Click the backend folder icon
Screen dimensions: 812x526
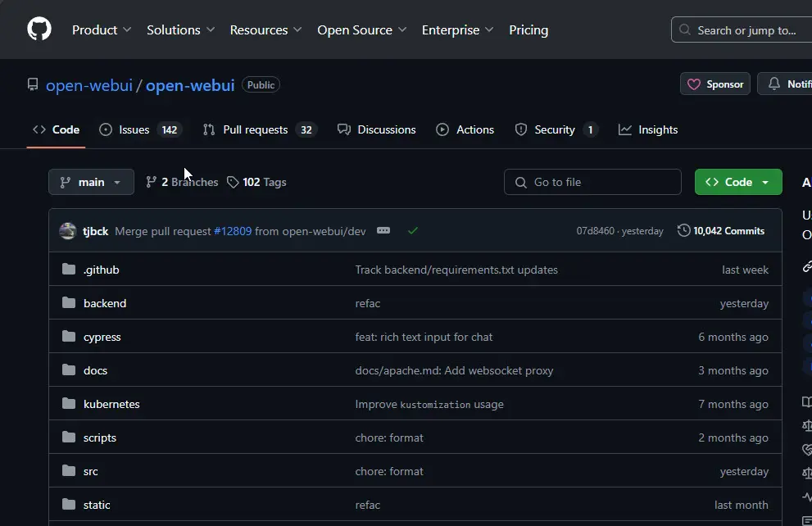tap(69, 303)
